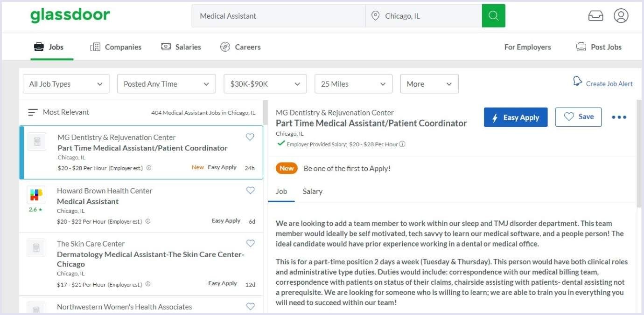Open the inbox tray icon

click(x=595, y=16)
